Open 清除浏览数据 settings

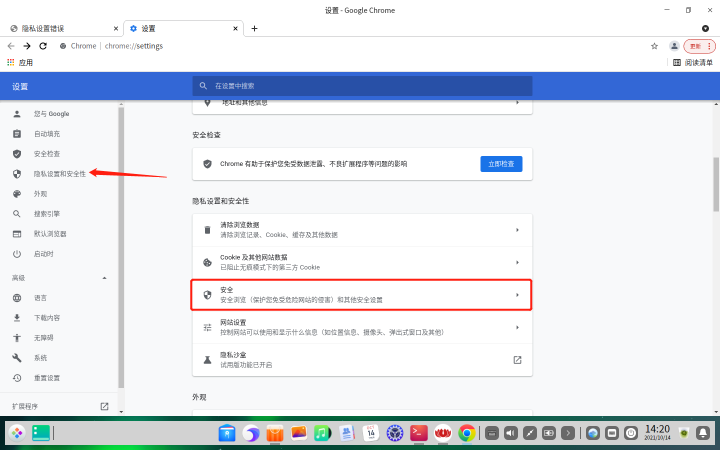(x=362, y=230)
